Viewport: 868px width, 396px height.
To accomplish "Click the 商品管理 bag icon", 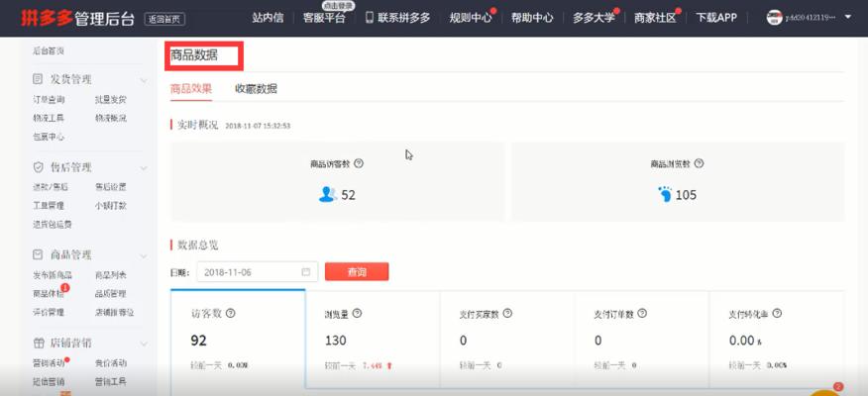I will [x=38, y=255].
